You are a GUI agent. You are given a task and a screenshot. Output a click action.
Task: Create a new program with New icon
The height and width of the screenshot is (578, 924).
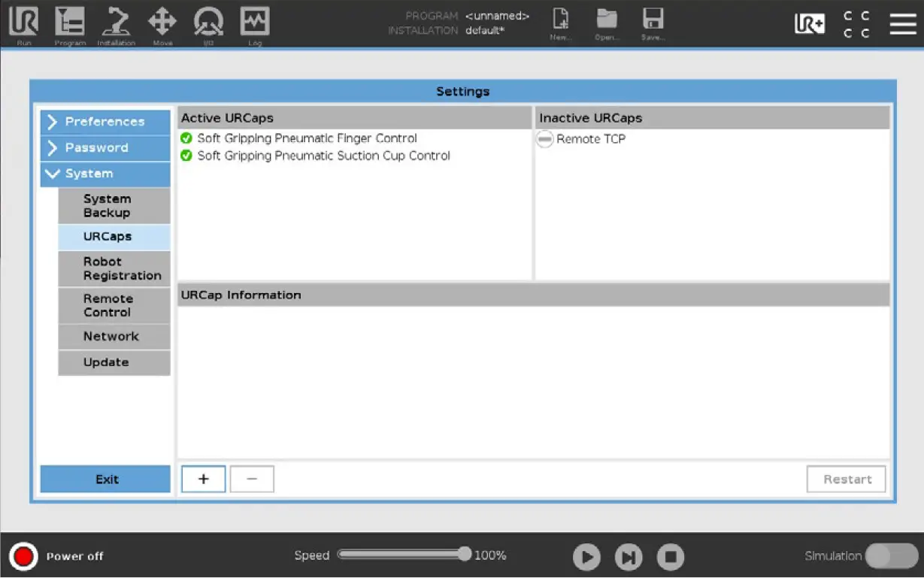[561, 24]
